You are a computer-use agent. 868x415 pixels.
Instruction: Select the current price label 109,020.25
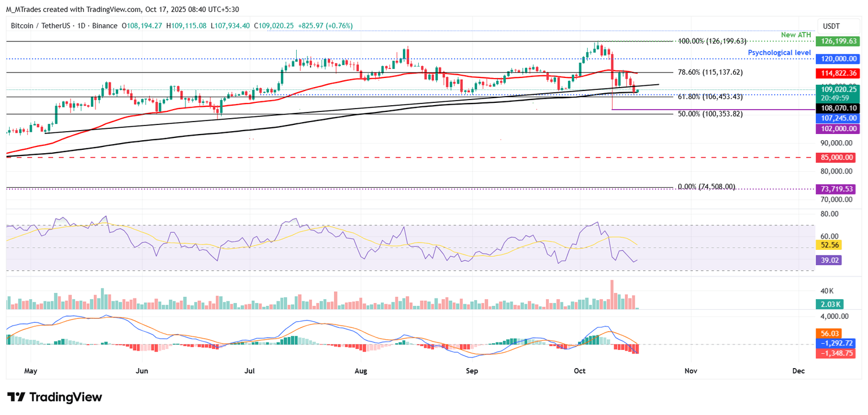click(x=838, y=89)
